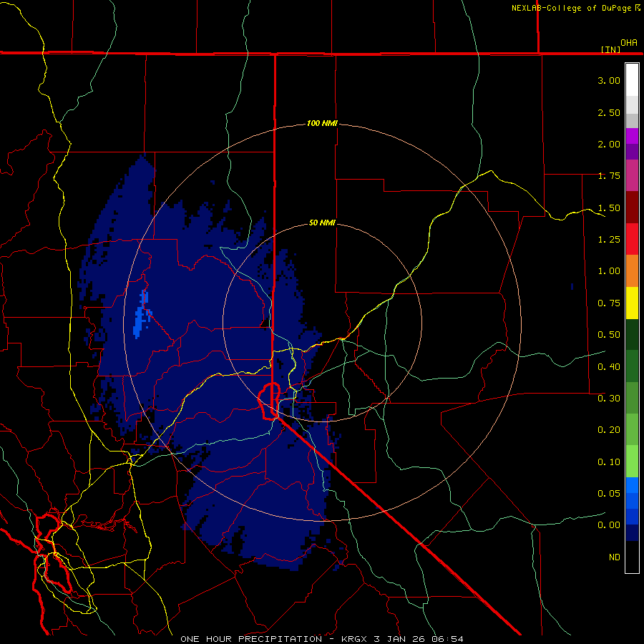
Task: Select the 0.30 legend value
Action: click(609, 399)
